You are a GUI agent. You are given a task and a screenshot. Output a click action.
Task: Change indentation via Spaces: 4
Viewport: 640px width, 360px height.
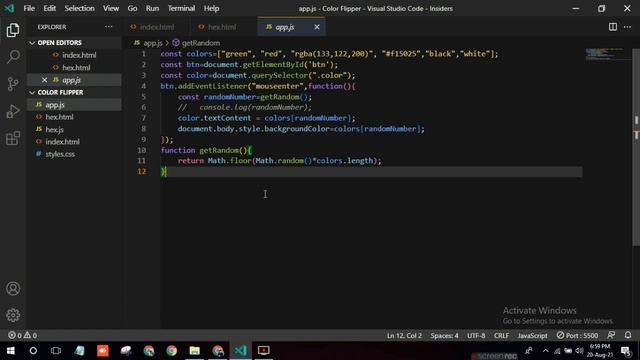tap(444, 336)
